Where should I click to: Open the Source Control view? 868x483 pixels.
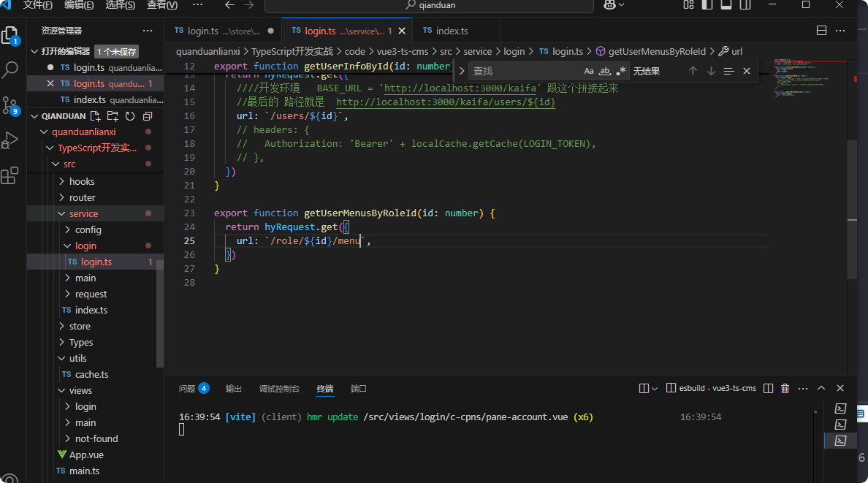click(10, 104)
